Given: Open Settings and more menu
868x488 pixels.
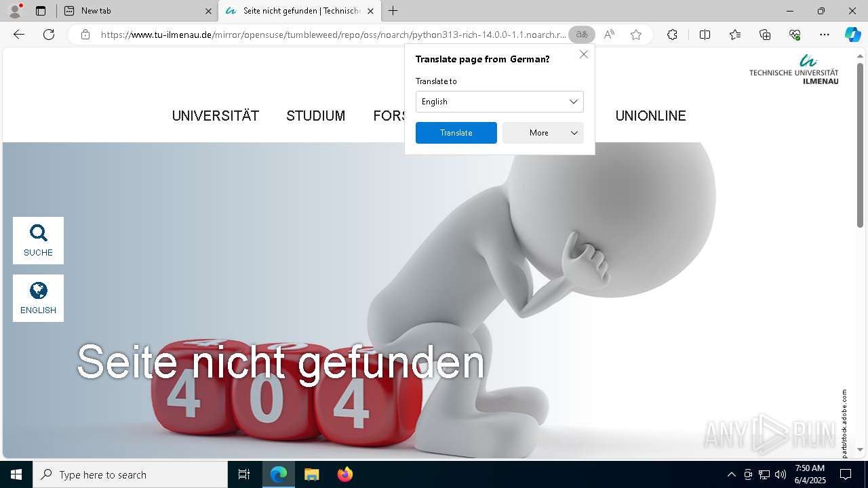Looking at the screenshot, I should pyautogui.click(x=825, y=35).
